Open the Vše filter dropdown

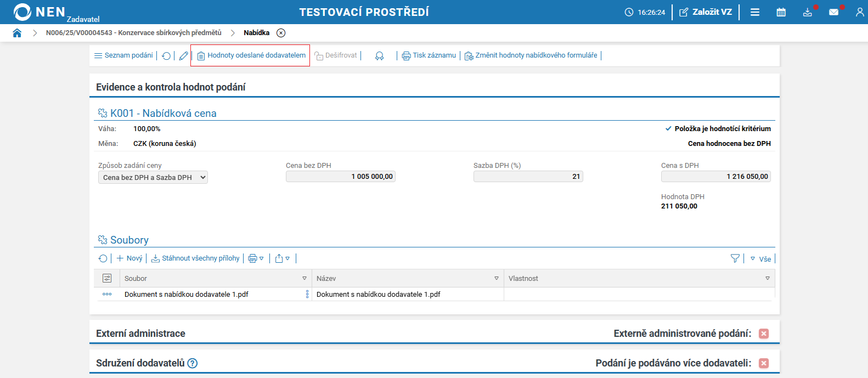point(760,259)
